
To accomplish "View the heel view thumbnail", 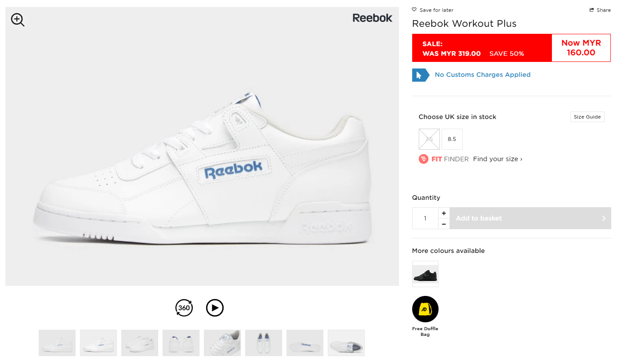I will click(x=181, y=343).
